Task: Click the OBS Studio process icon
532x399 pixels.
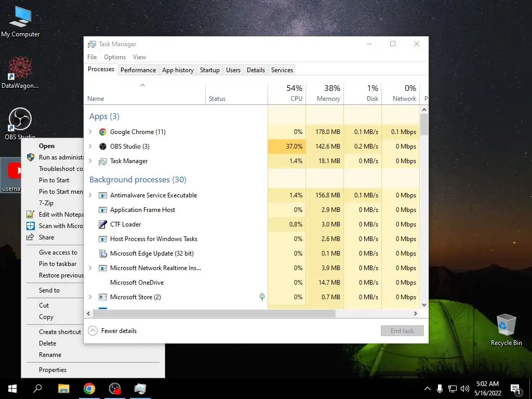Action: click(x=102, y=147)
